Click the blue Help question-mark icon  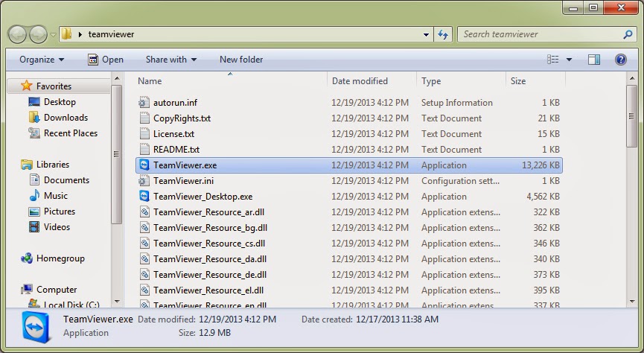pos(621,60)
